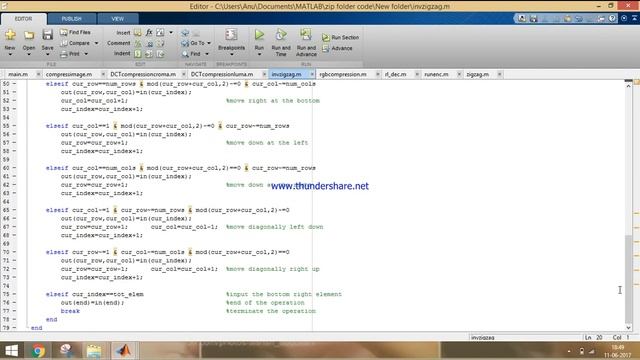Viewport: 640px width, 360px height.
Task: Close the invzigzag.m tab
Action: pos(312,74)
